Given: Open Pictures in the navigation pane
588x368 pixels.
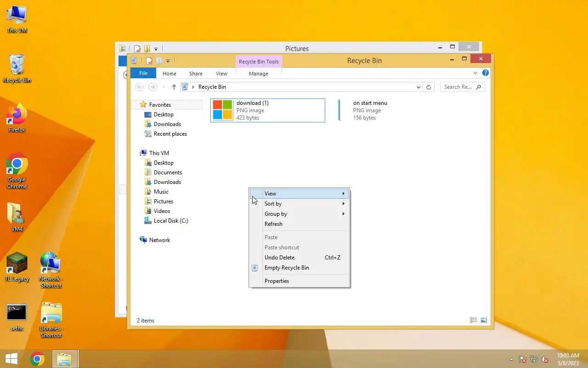Looking at the screenshot, I should tap(163, 201).
